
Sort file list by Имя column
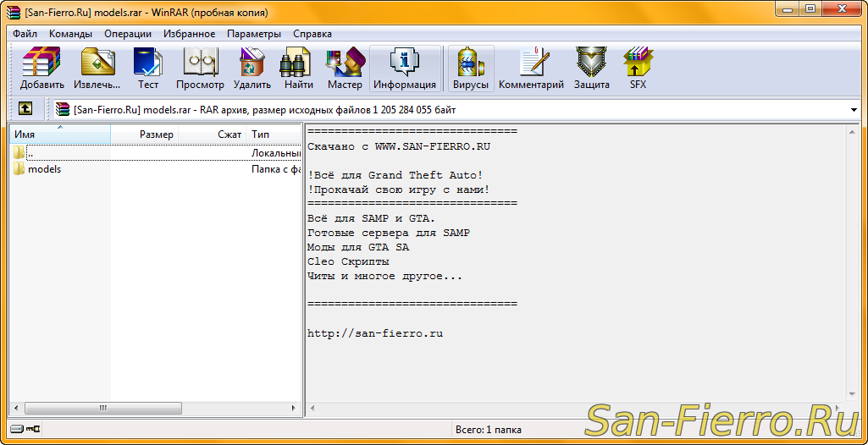59,135
